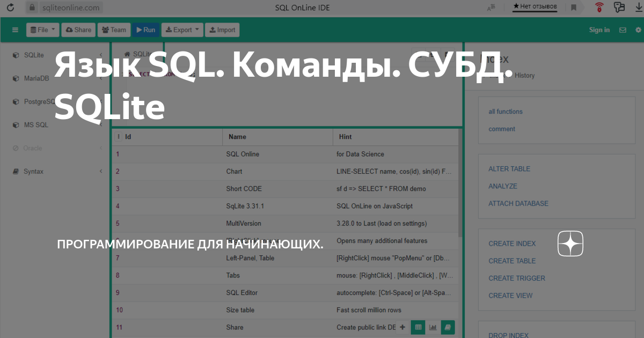This screenshot has height=338, width=644.
Task: Open the book/documentation icon in the result toolbar
Action: [447, 327]
